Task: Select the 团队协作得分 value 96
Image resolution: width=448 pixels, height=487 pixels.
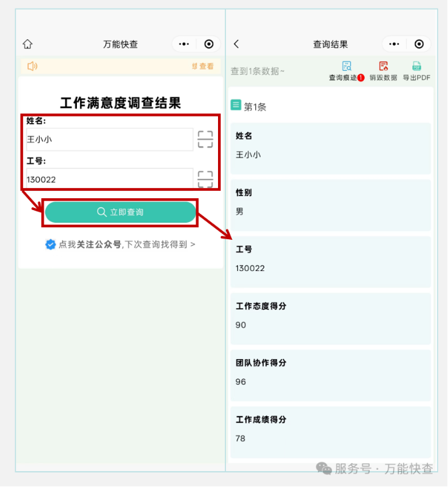Action: click(x=241, y=382)
